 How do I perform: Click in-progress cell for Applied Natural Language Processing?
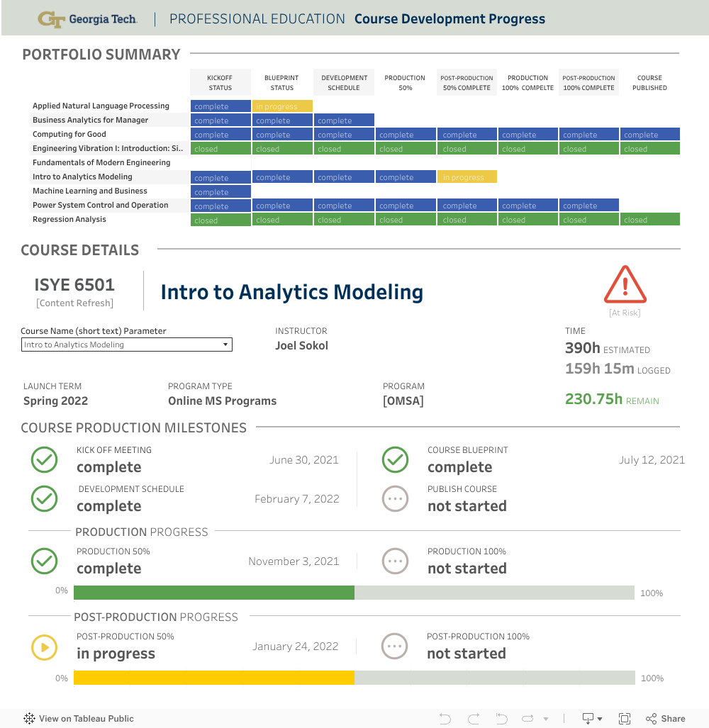click(282, 106)
